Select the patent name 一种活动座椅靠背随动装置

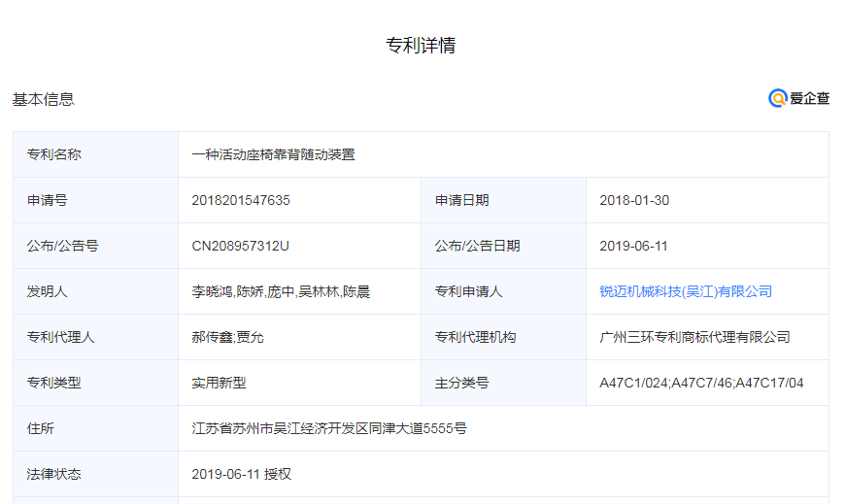coord(274,154)
